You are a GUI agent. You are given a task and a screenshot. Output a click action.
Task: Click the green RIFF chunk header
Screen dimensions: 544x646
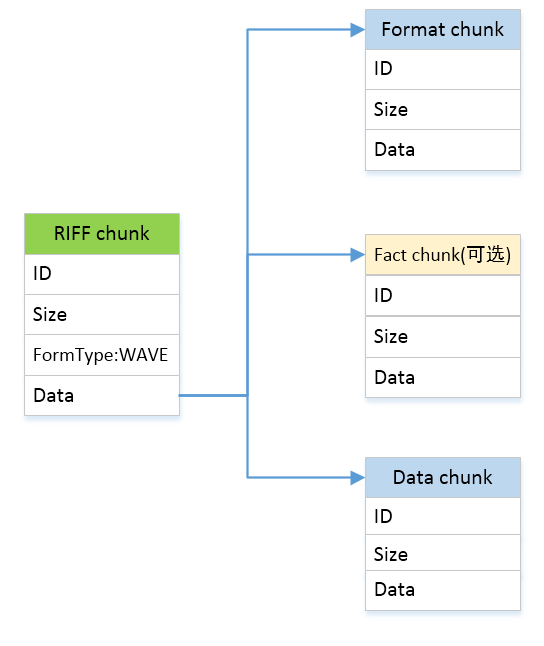pyautogui.click(x=102, y=234)
